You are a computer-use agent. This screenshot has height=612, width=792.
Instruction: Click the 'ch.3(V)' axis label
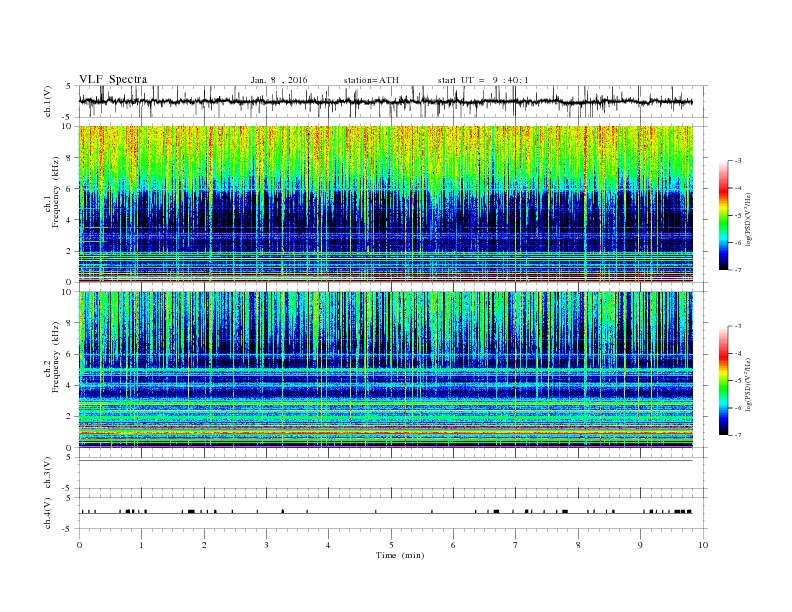point(48,473)
